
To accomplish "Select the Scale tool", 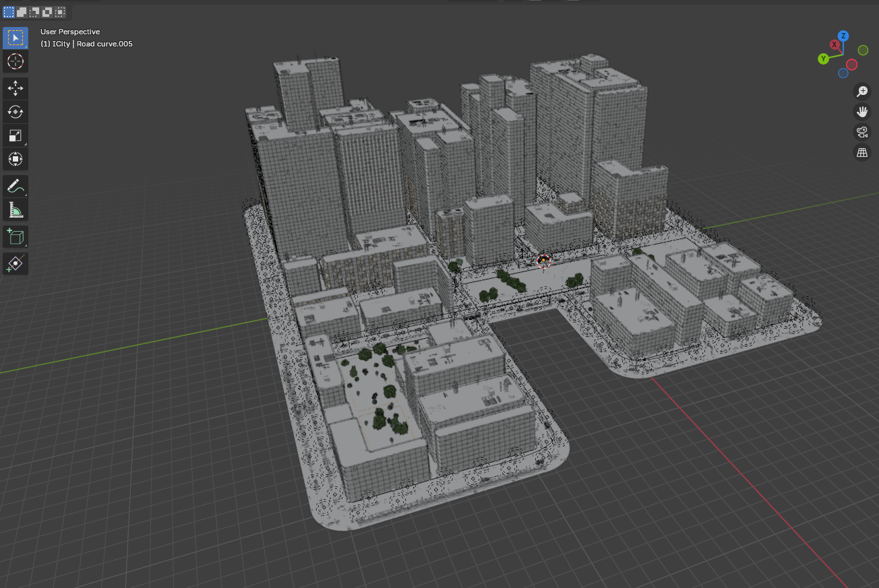I will [16, 135].
